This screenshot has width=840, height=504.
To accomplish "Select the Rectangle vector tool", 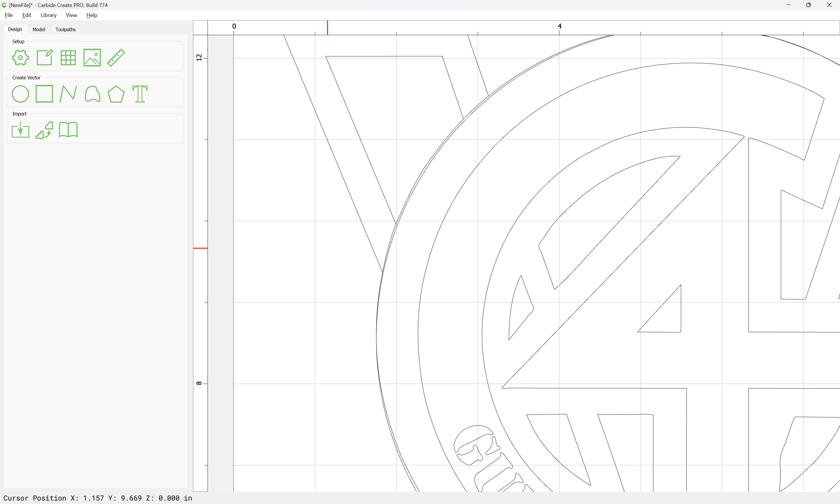I will pyautogui.click(x=44, y=94).
